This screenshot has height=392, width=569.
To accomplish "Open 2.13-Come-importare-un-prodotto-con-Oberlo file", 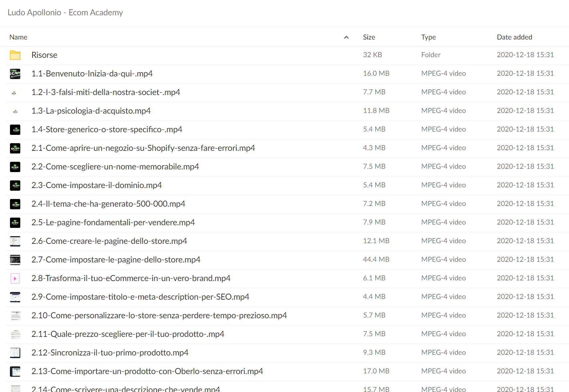I will [147, 371].
